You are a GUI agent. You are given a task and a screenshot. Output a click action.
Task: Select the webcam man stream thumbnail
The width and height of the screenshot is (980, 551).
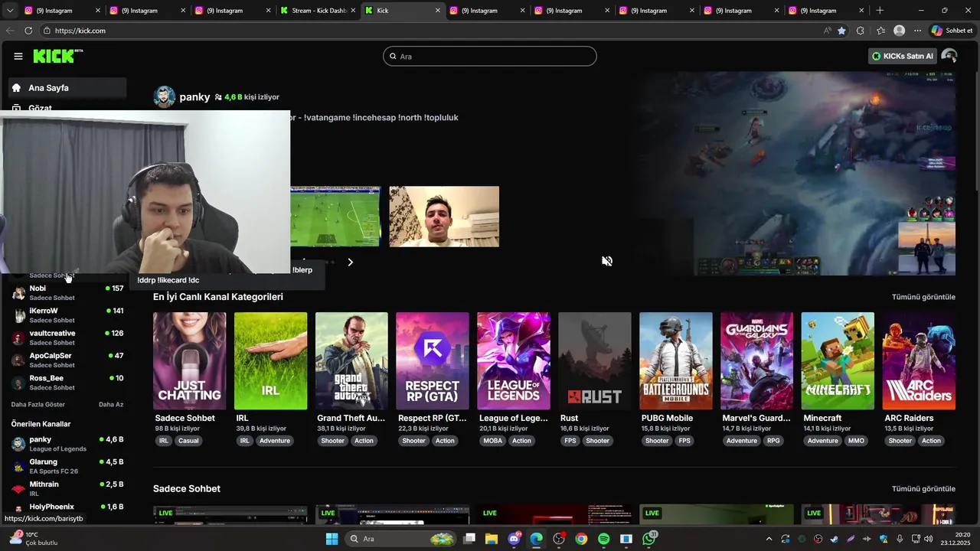[x=444, y=217]
